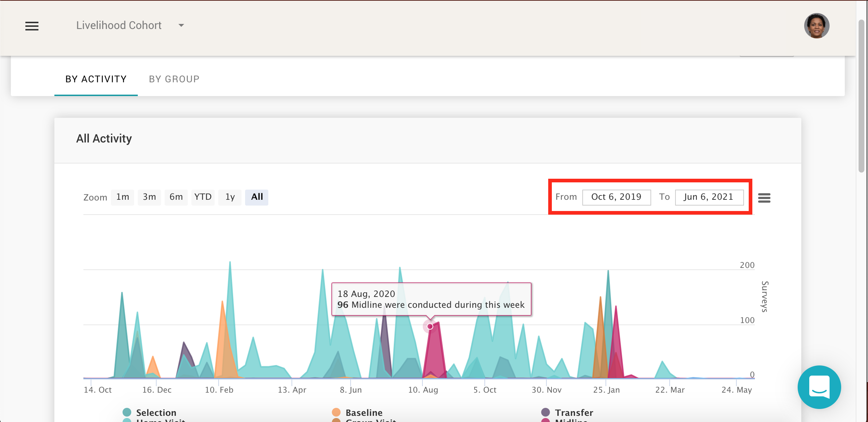Screen dimensions: 868x422
Task: Open the Intercom chat bubble
Action: (x=819, y=387)
